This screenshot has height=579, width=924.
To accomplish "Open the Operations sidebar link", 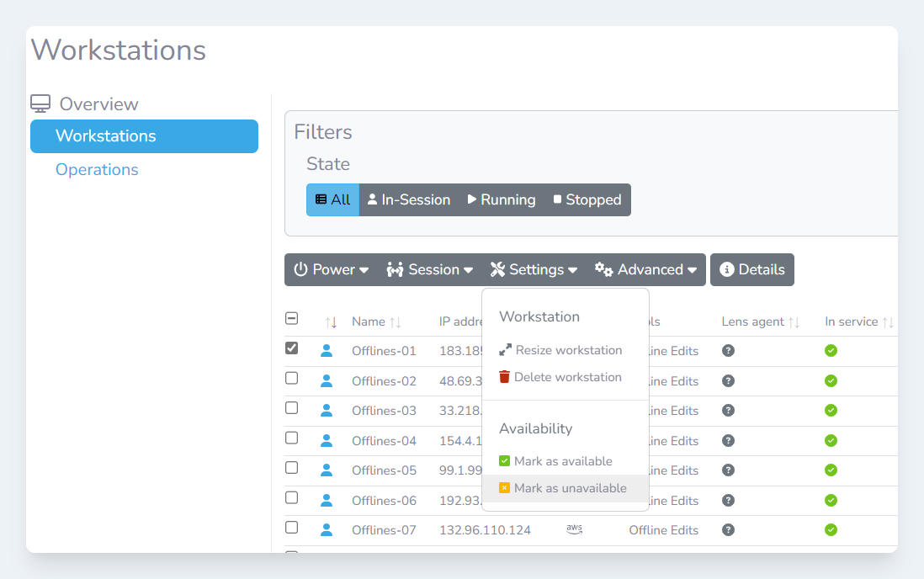I will click(x=97, y=169).
